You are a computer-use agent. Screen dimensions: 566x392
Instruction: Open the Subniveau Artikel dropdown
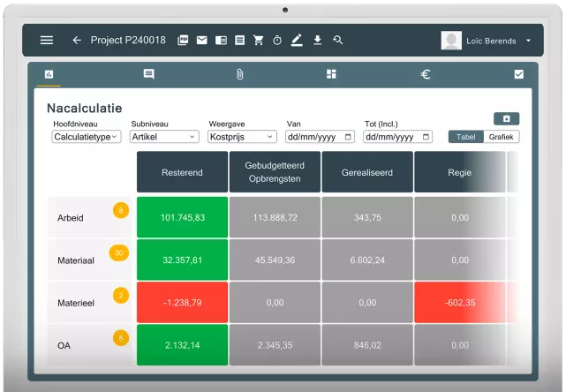[164, 137]
